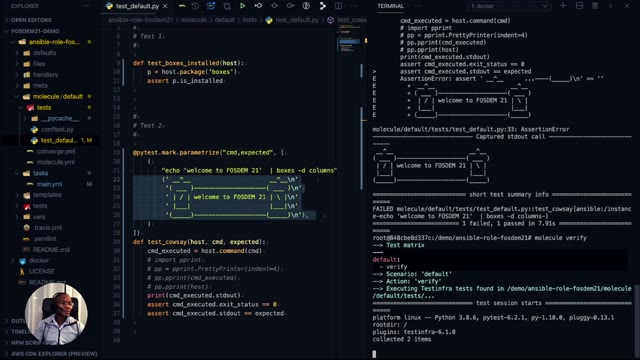Open the .travis.yml file
The height and width of the screenshot is (360, 640).
tap(47, 228)
